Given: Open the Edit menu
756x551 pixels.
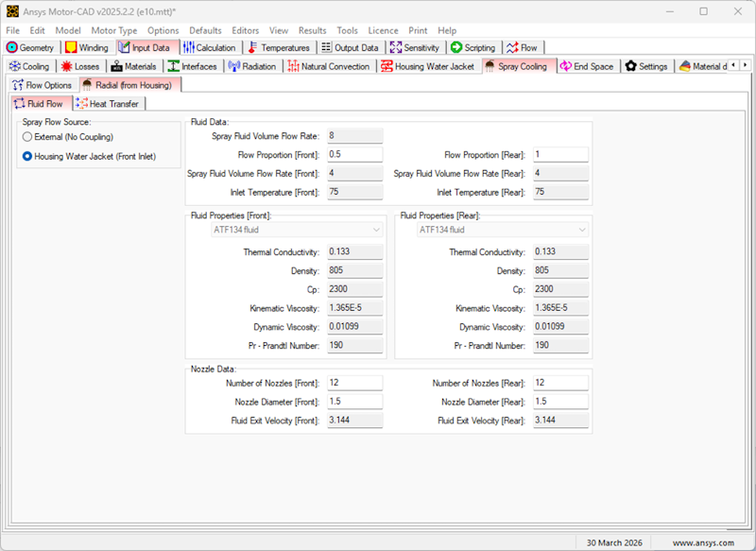Looking at the screenshot, I should (x=37, y=30).
